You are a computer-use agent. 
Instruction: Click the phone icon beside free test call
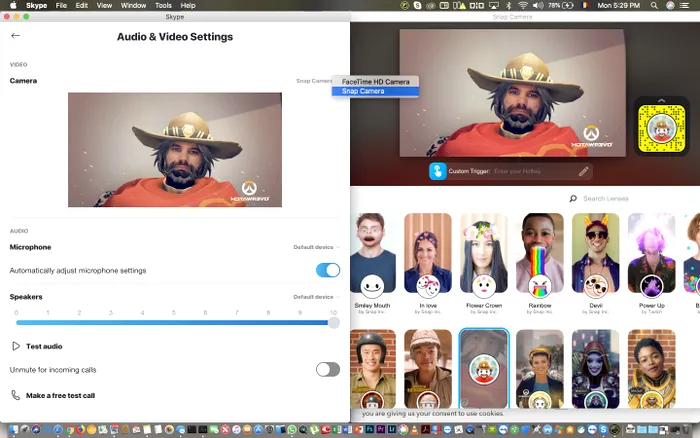[16, 395]
